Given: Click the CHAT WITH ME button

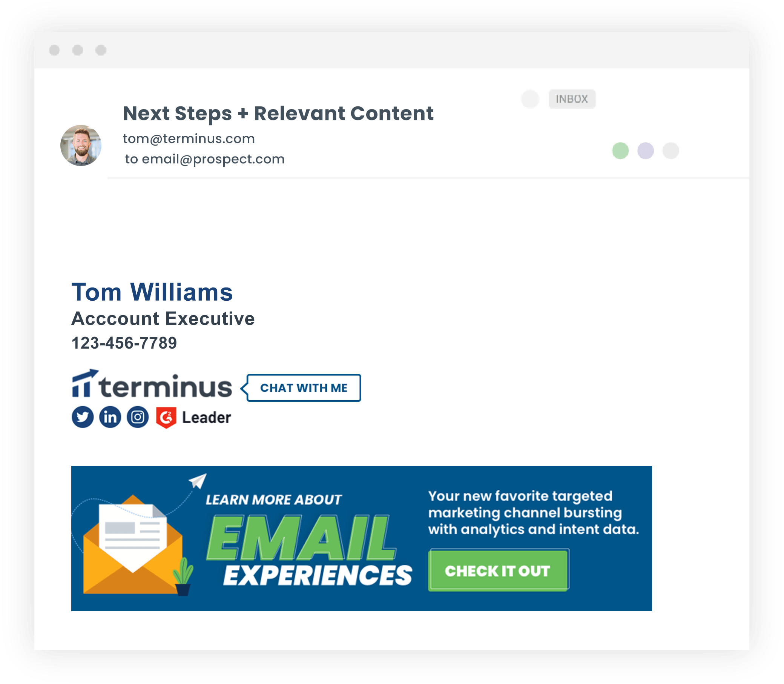Looking at the screenshot, I should 304,387.
